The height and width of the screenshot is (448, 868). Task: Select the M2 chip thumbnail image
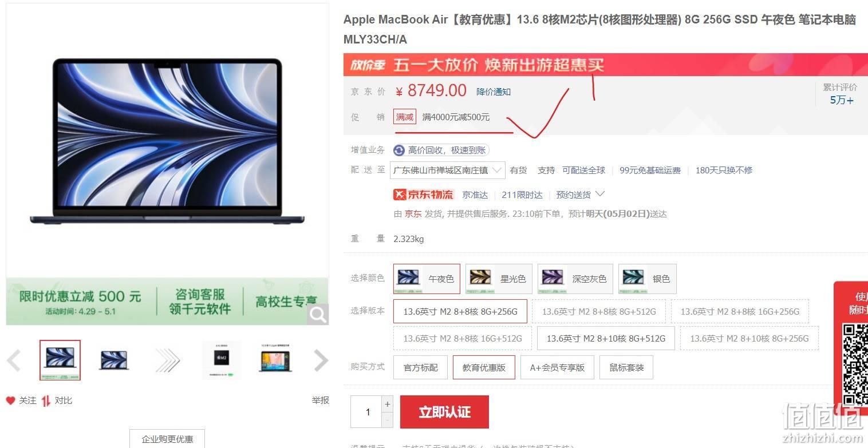pos(222,360)
